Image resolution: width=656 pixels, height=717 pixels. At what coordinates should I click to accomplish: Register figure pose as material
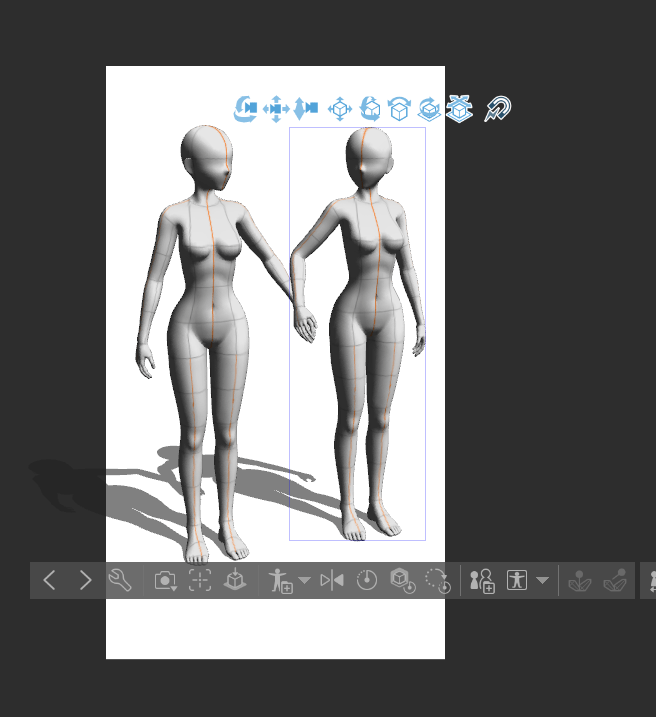[281, 581]
